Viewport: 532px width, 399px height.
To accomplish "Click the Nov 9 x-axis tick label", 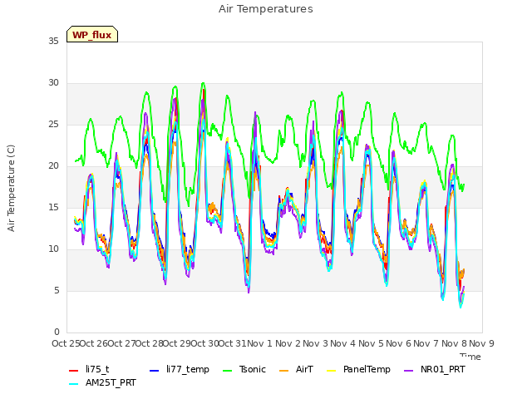I will point(481,343).
